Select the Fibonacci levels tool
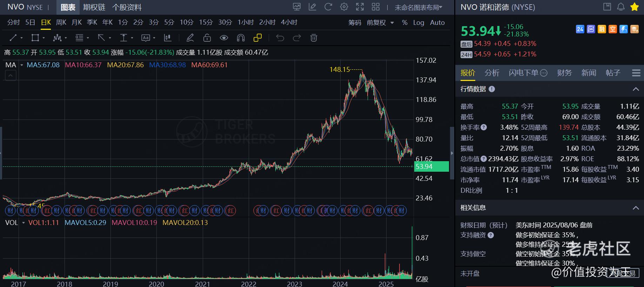 [79, 37]
